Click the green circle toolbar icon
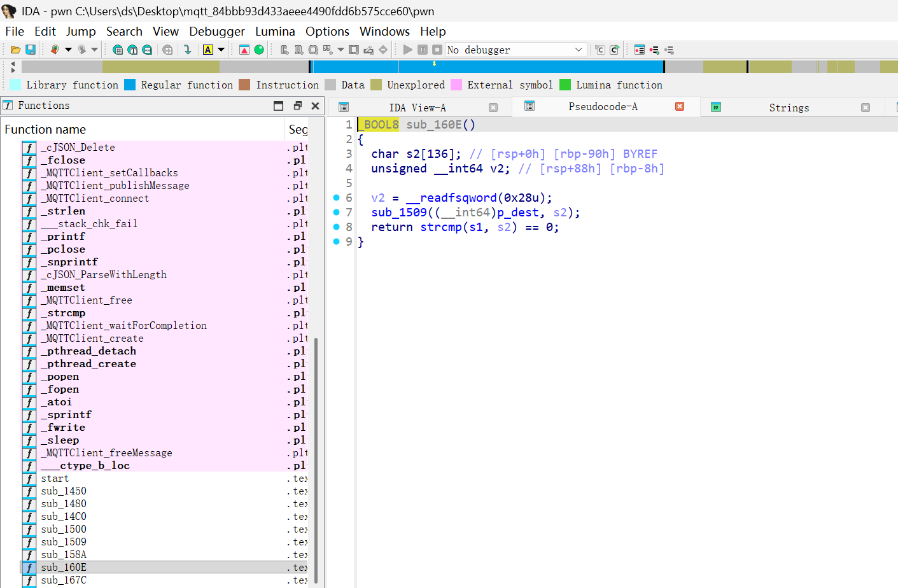The image size is (898, 588). coord(259,50)
